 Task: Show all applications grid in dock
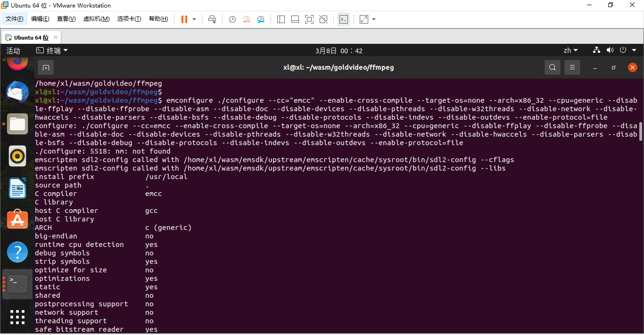coord(17,317)
